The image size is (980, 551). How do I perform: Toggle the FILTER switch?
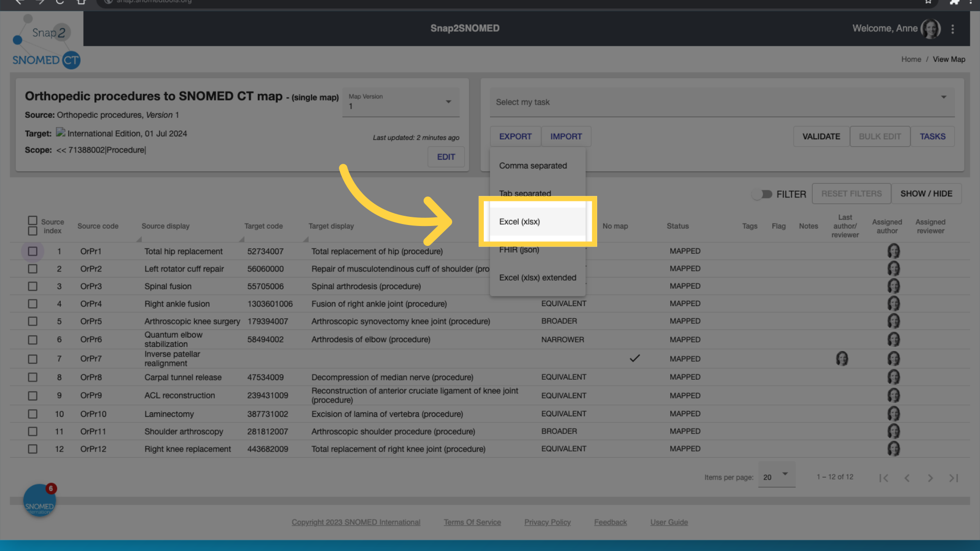coord(762,194)
